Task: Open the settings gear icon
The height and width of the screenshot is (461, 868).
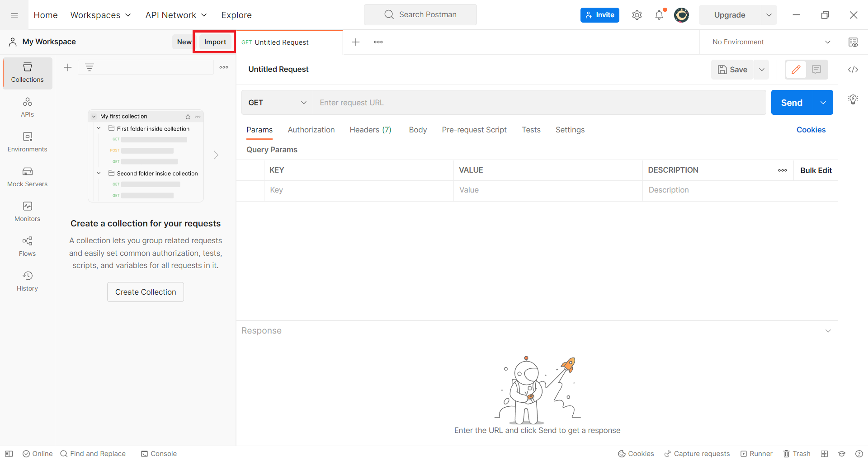Action: 637,15
